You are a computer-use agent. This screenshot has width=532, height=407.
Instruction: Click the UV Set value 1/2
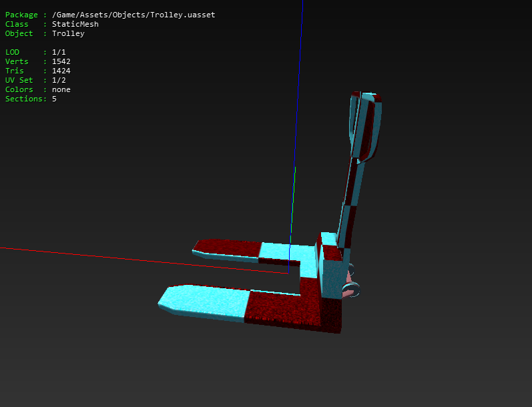pos(59,80)
